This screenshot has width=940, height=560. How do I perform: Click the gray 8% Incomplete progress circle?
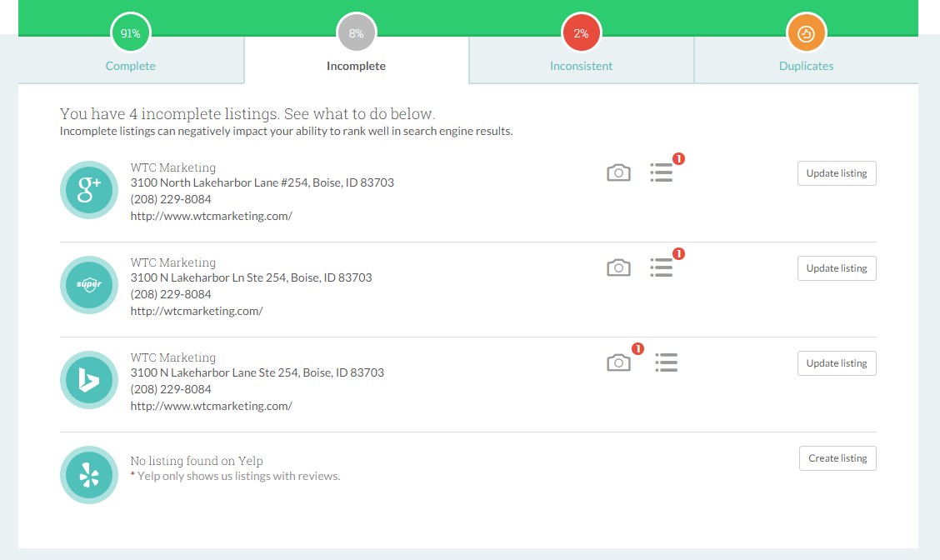coord(356,33)
